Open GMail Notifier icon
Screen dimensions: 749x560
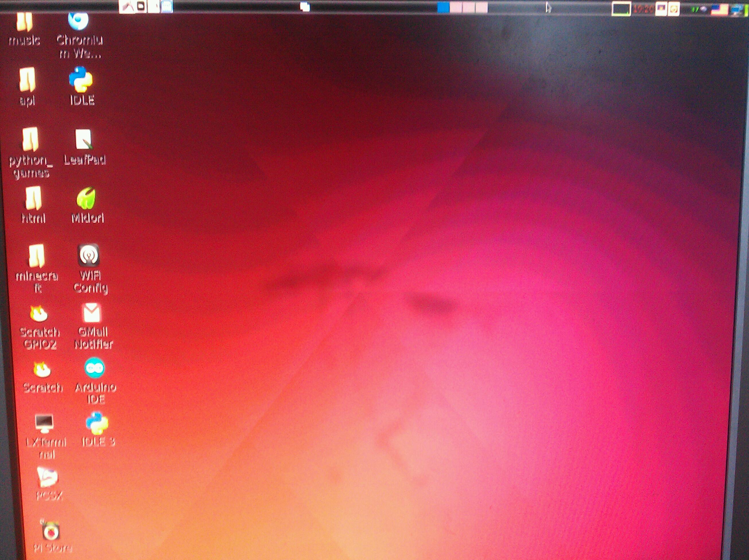coord(92,313)
